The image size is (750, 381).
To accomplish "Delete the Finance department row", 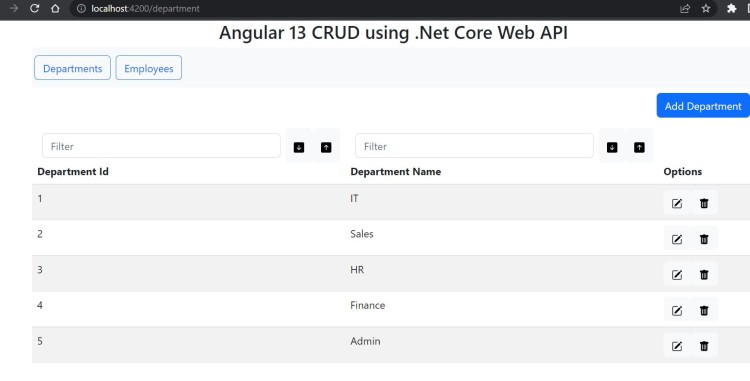I will (x=704, y=310).
